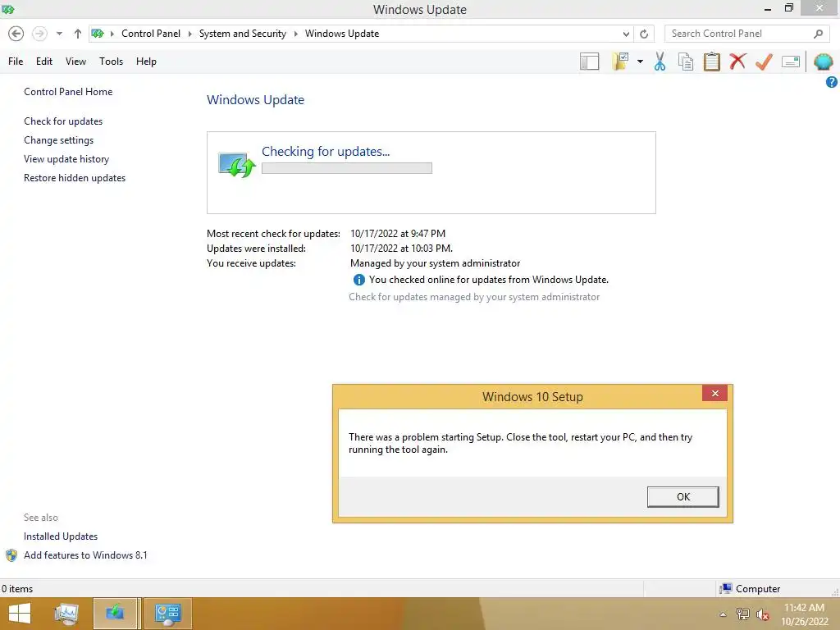Click the Forward navigation arrow
840x630 pixels.
39,34
